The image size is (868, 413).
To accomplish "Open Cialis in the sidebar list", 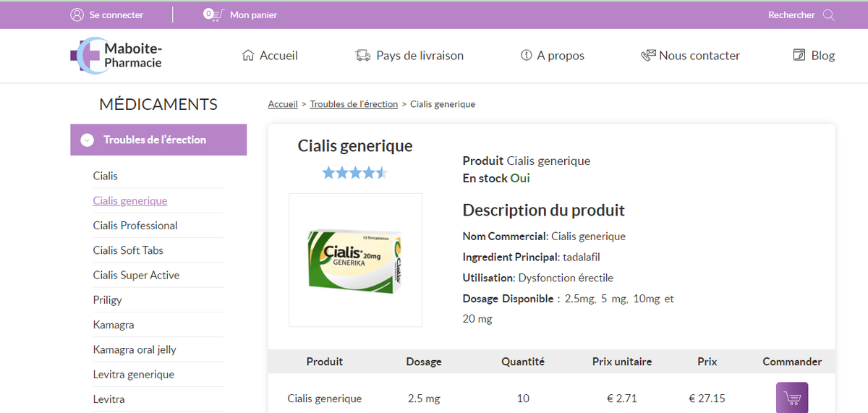I will (106, 176).
